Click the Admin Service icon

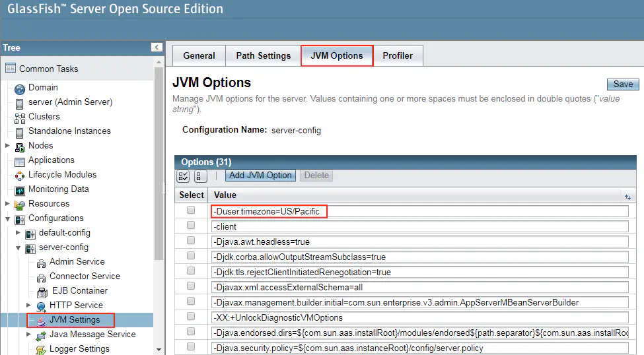pyautogui.click(x=41, y=263)
